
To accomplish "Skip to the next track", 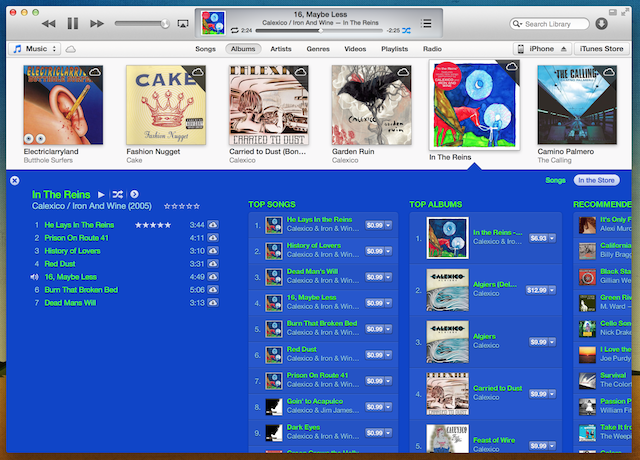I will pos(97,22).
